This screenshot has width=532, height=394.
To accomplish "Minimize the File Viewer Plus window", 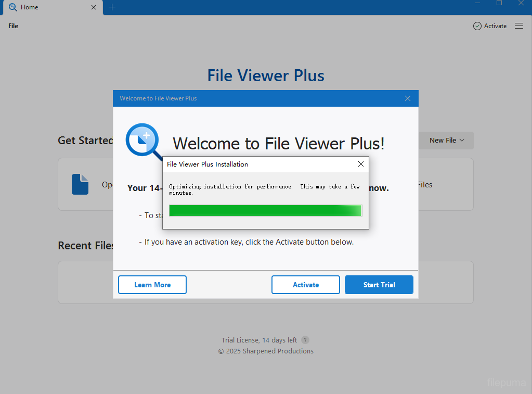I will pyautogui.click(x=477, y=3).
